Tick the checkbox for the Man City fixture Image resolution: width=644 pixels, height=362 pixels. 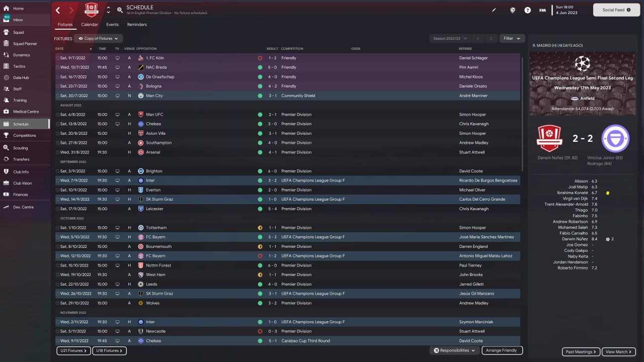pyautogui.click(x=57, y=96)
